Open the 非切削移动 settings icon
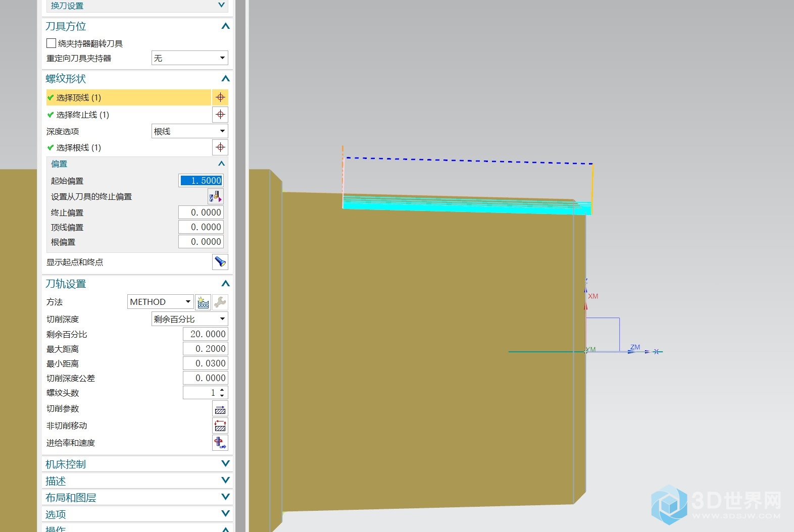Screen dimensions: 794x532 pos(220,425)
